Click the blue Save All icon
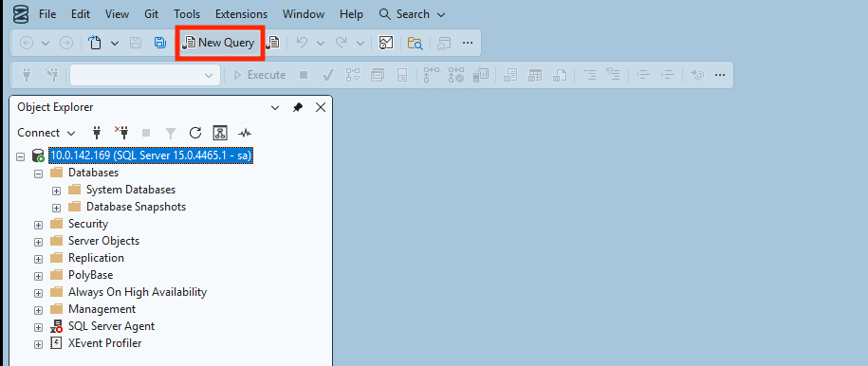868x366 pixels. tap(160, 44)
